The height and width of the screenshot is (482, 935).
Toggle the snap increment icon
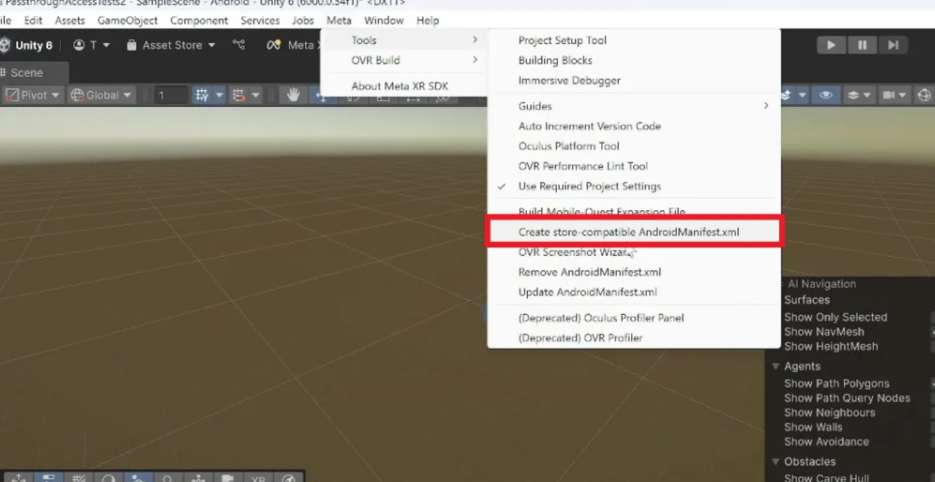click(239, 95)
